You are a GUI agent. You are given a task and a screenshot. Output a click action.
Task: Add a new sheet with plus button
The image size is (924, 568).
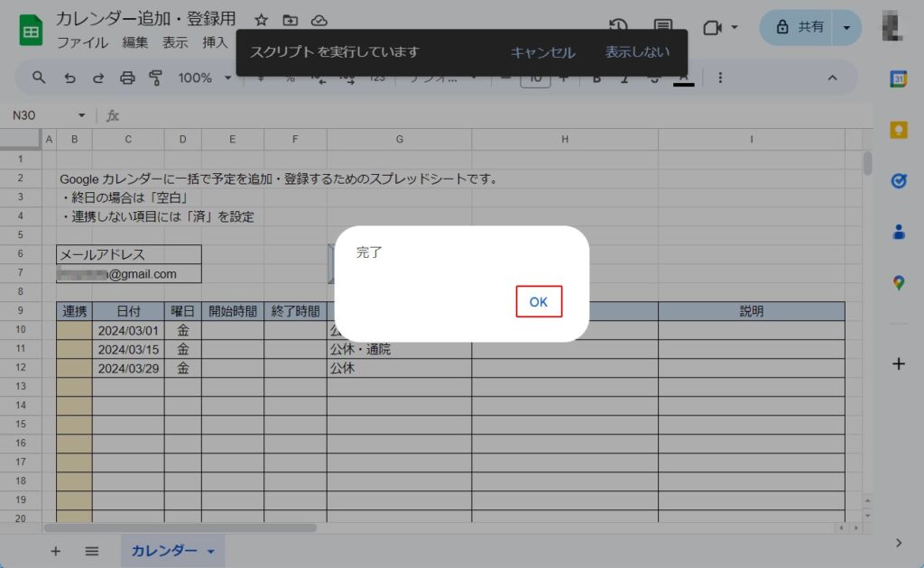pyautogui.click(x=55, y=551)
